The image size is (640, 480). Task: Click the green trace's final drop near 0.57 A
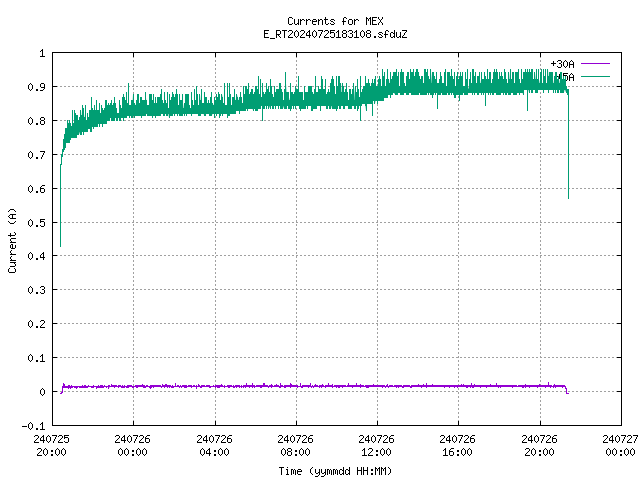(568, 196)
